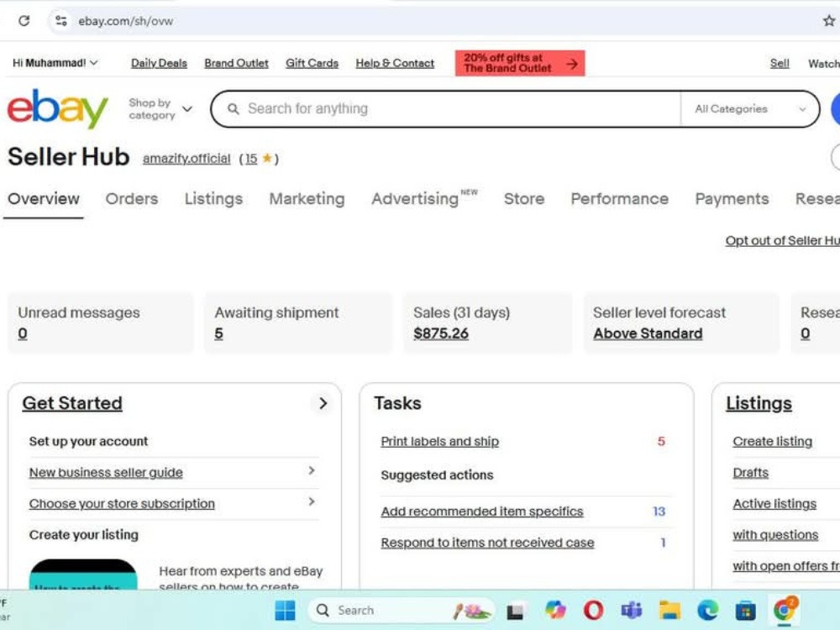Open the Drafts link
Image resolution: width=840 pixels, height=630 pixels.
click(750, 472)
